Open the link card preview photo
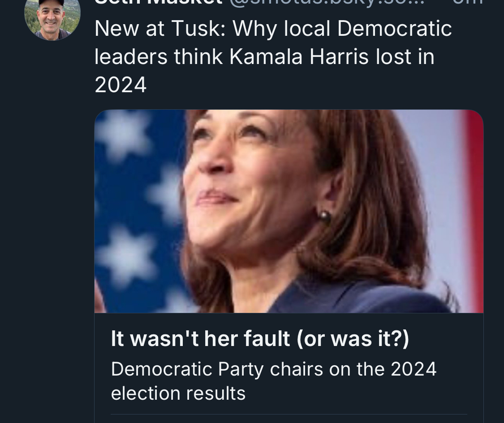The width and height of the screenshot is (504, 423). pyautogui.click(x=289, y=211)
